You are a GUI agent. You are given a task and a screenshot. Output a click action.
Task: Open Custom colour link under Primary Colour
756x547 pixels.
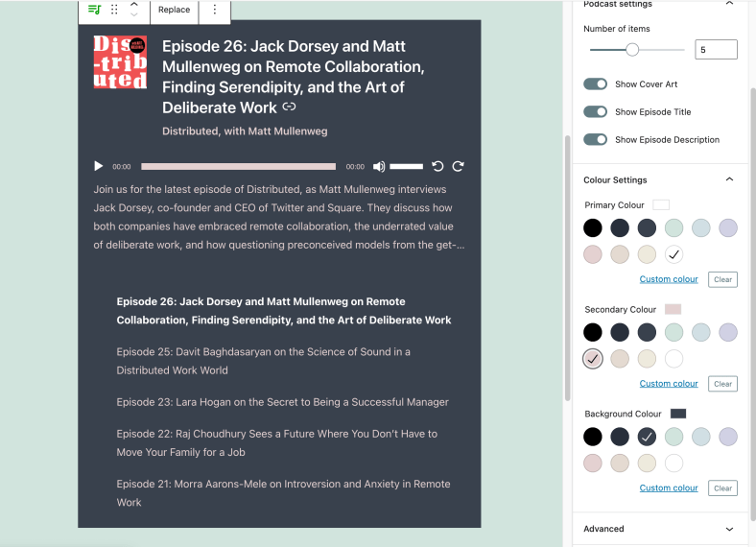pyautogui.click(x=669, y=279)
